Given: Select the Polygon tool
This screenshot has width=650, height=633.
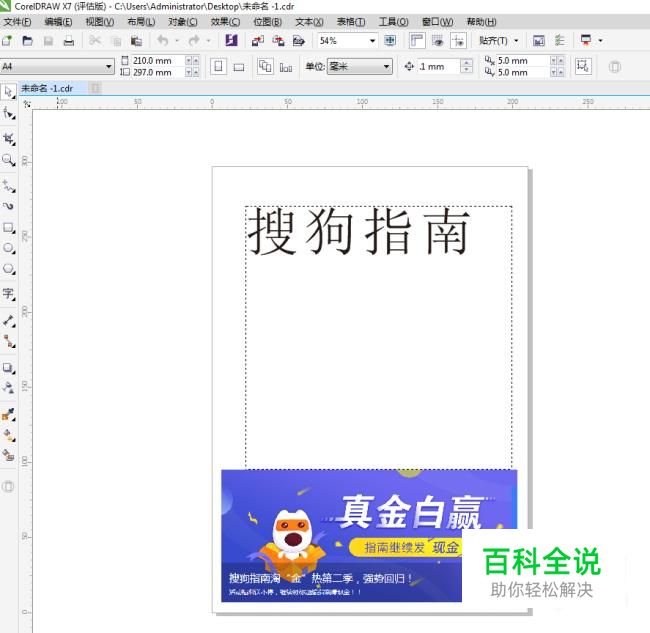Looking at the screenshot, I should [x=8, y=269].
